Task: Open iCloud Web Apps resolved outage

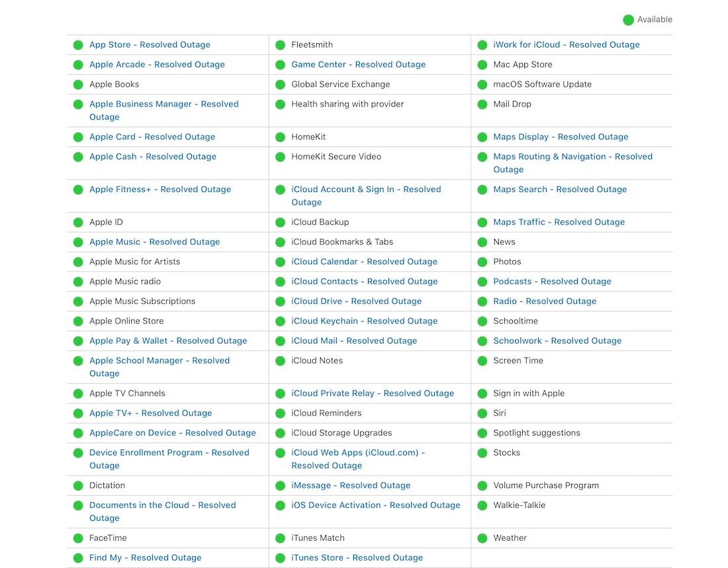Action: click(358, 459)
